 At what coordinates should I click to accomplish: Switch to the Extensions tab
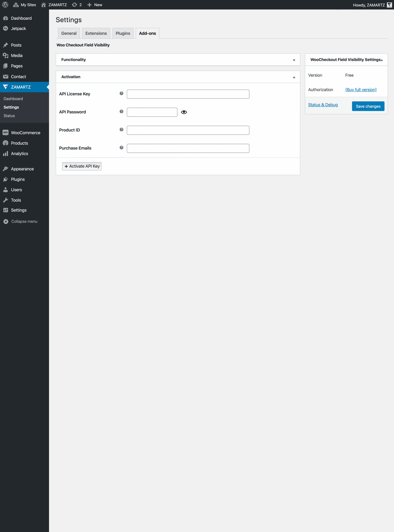point(96,33)
